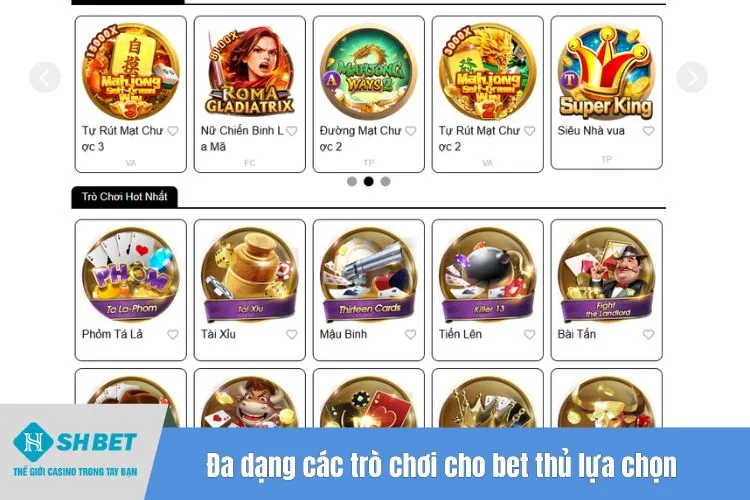
Task: Select the Ta La-Phom card game icon
Action: (131, 274)
